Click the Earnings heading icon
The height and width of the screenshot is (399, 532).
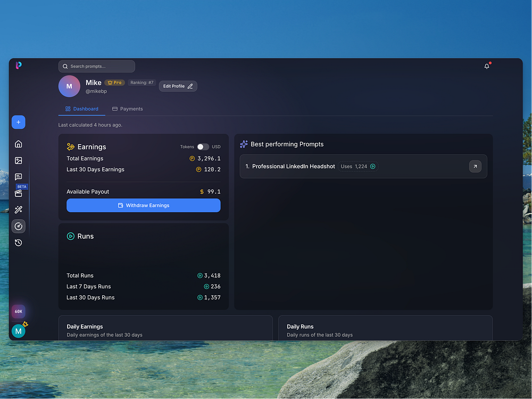pyautogui.click(x=71, y=147)
